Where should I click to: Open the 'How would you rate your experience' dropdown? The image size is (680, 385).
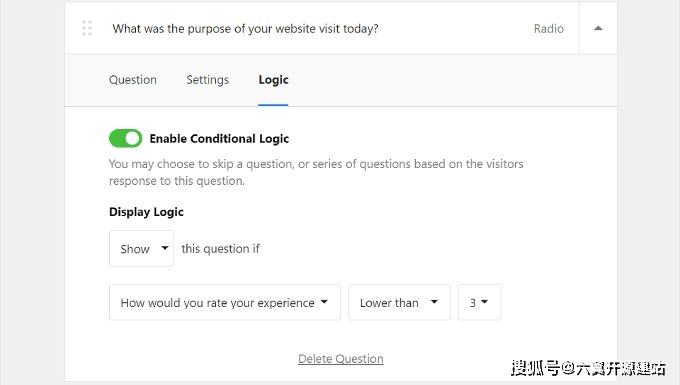(225, 302)
